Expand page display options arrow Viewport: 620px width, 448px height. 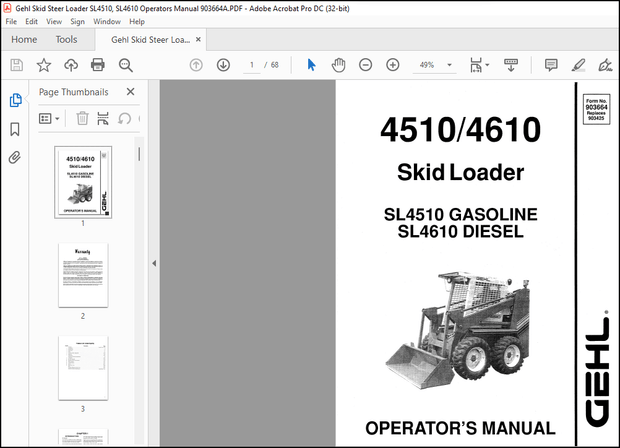pos(487,65)
